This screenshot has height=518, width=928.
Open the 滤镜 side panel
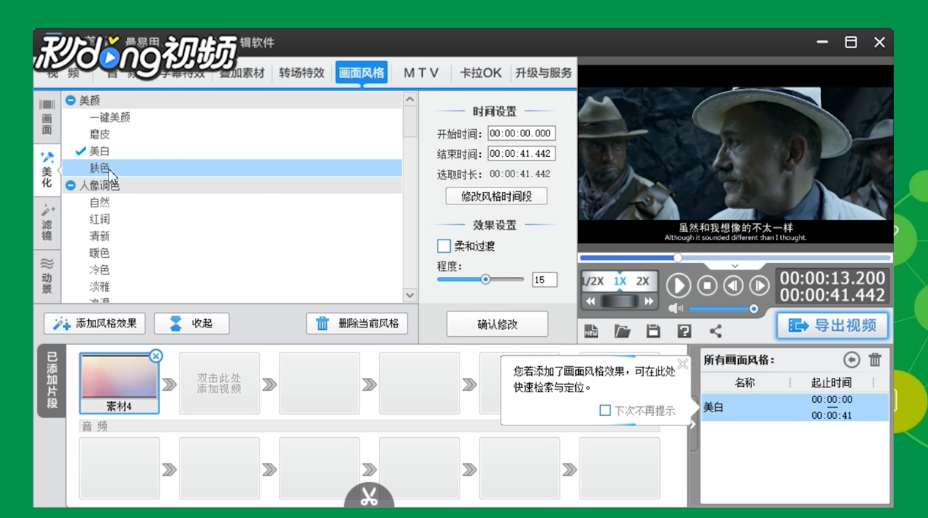[47, 223]
